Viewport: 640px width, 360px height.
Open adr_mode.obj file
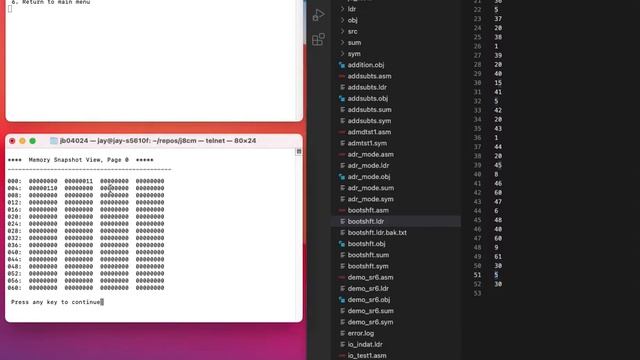369,177
